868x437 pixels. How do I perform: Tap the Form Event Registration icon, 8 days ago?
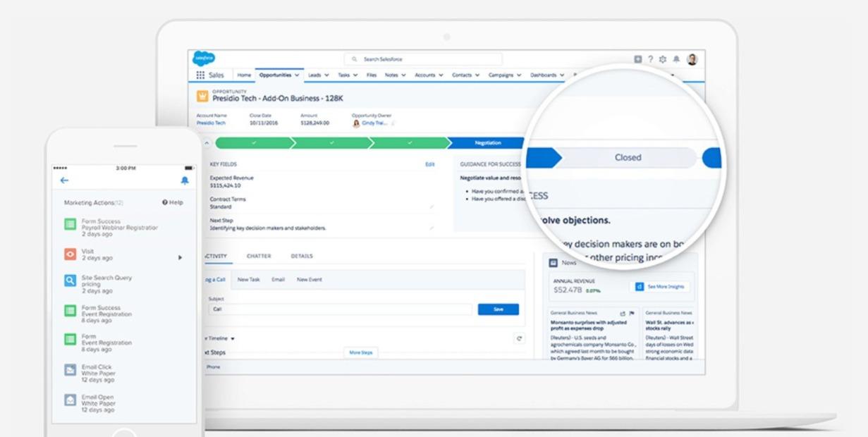(x=70, y=339)
